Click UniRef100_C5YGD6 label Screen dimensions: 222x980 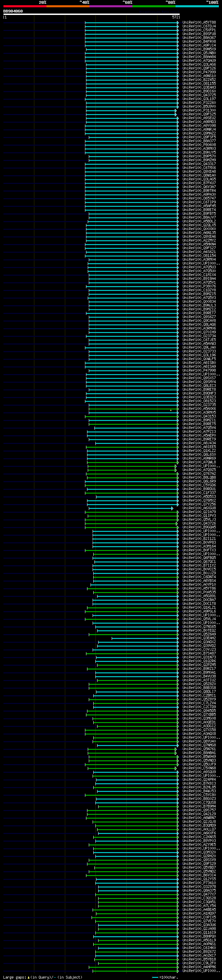(199, 485)
